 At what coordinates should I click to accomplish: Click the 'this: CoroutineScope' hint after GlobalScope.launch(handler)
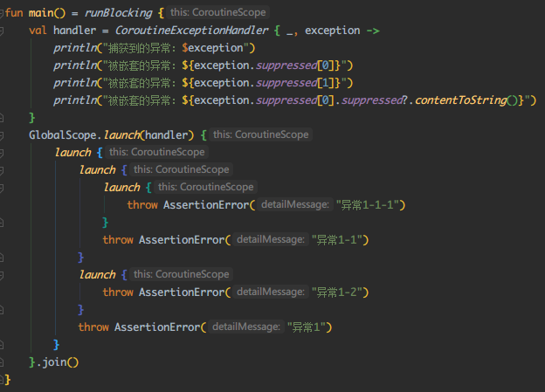pos(260,134)
